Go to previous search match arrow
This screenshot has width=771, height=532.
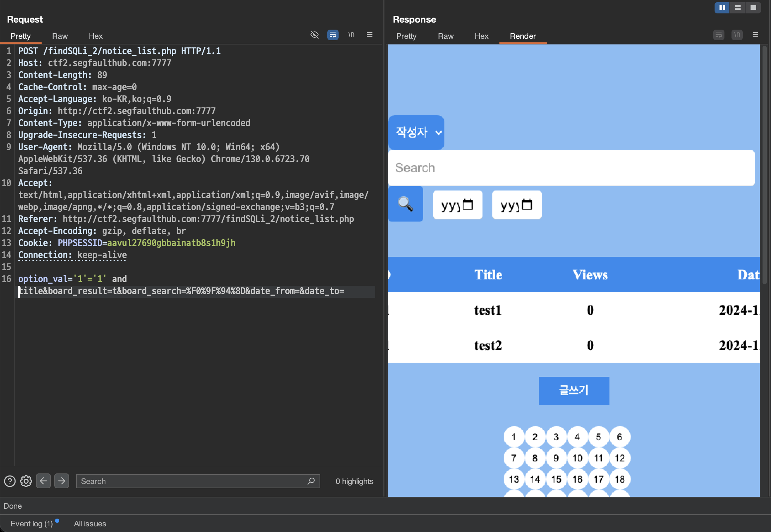point(43,481)
